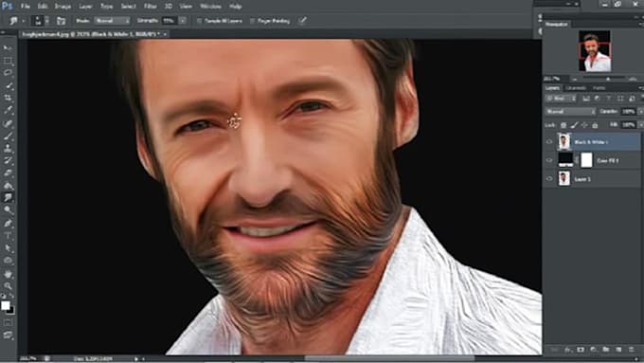Select the active Smudge tool in toolbox
This screenshot has width=644, height=363.
(8, 198)
